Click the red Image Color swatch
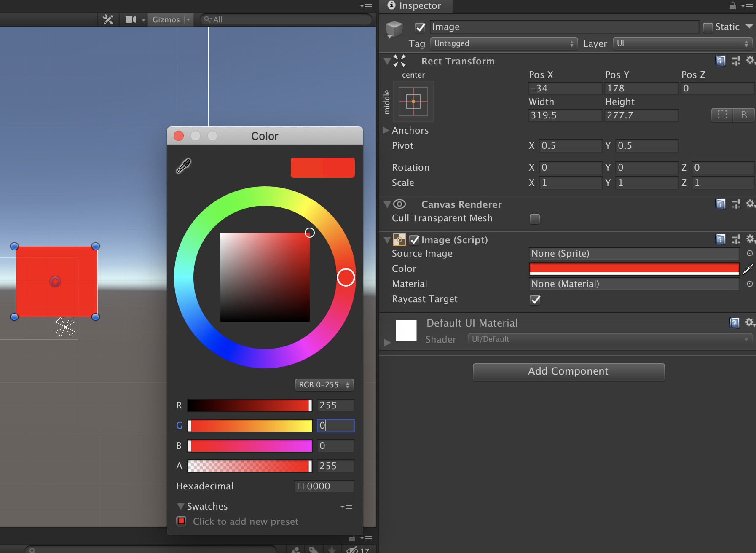The image size is (756, 553). pos(633,268)
